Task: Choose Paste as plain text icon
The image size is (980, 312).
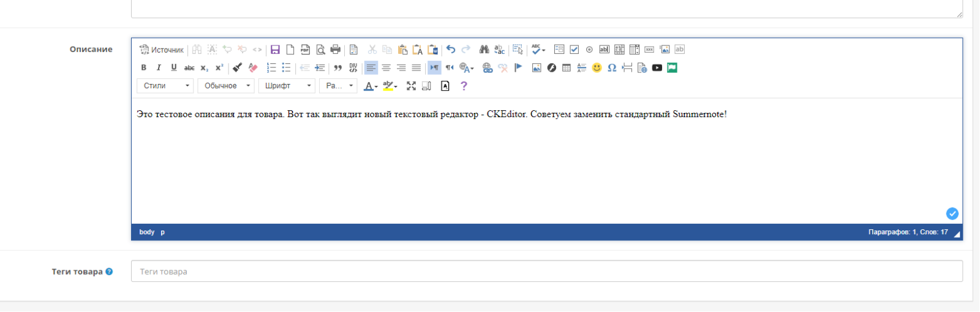Action: [x=417, y=50]
